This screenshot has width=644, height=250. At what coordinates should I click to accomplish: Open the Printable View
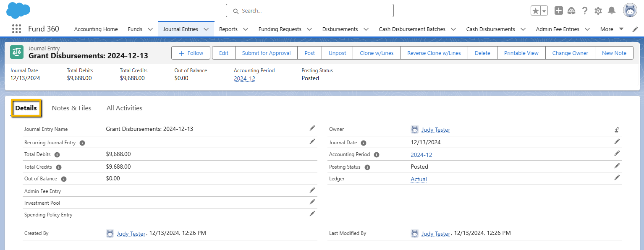point(521,53)
